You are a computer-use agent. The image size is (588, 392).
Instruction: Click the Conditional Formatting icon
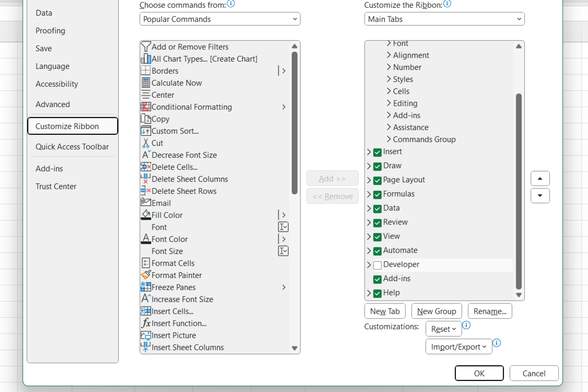(x=145, y=107)
